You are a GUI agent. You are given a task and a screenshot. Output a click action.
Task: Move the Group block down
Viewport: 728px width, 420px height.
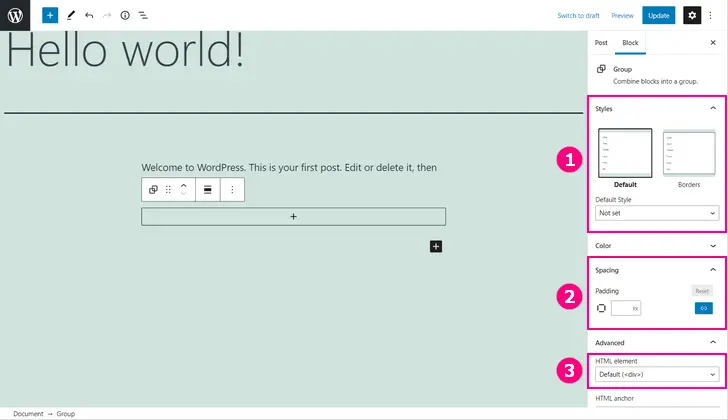(x=183, y=194)
